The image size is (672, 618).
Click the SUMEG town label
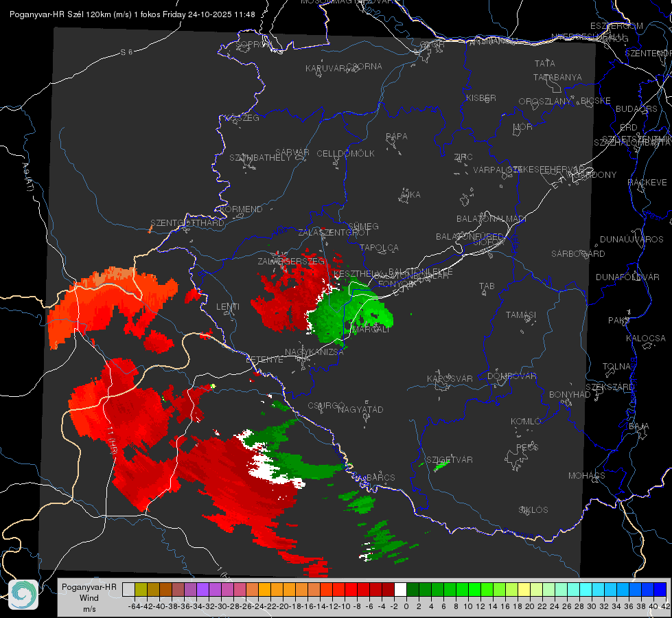[x=363, y=227]
